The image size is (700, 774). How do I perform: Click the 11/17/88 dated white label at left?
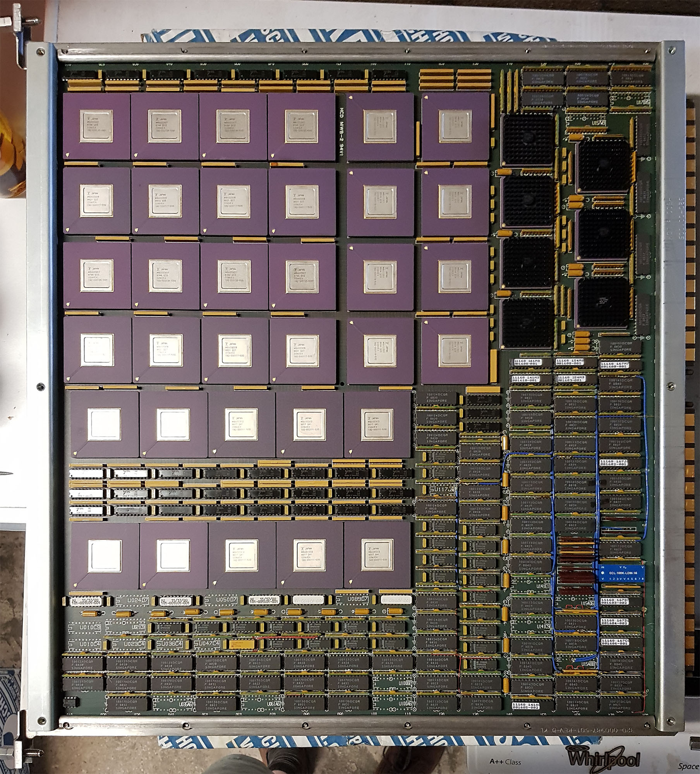click(x=86, y=601)
